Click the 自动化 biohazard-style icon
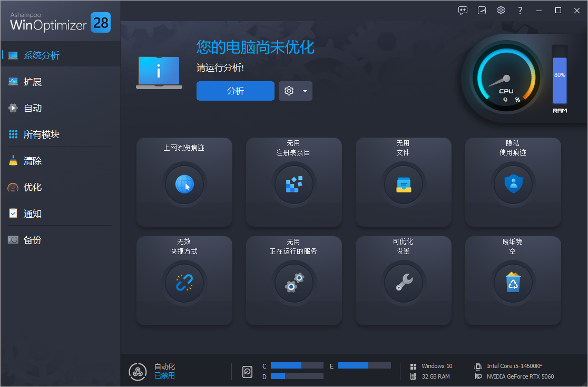 (x=138, y=371)
